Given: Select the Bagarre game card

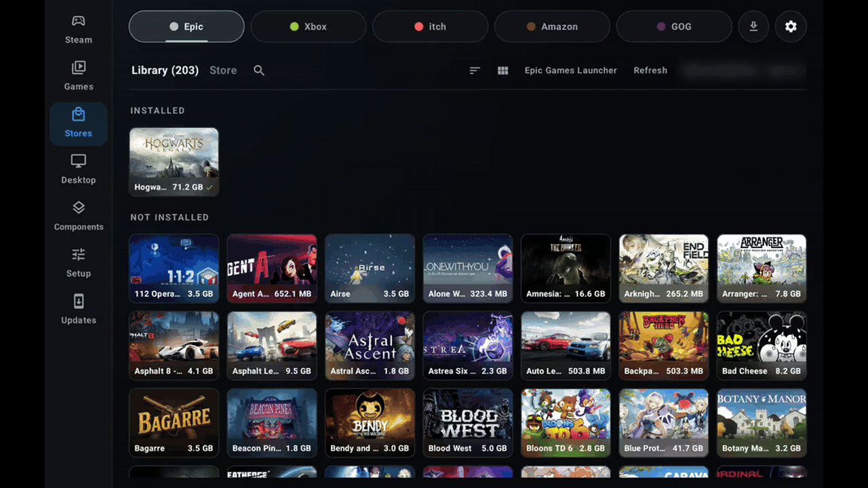Looking at the screenshot, I should 174,423.
